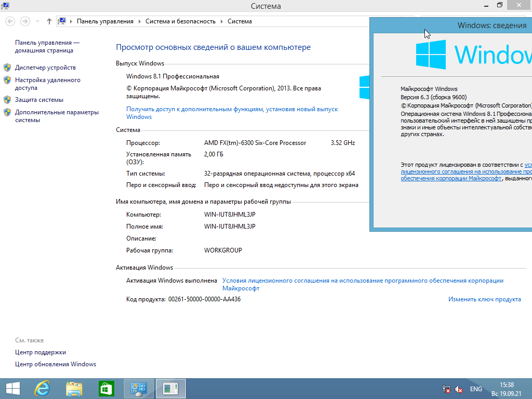Click the Back navigation arrow

point(10,21)
